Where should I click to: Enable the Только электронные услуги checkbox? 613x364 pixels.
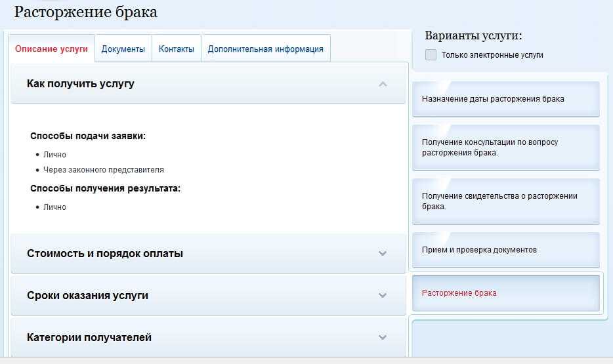431,54
